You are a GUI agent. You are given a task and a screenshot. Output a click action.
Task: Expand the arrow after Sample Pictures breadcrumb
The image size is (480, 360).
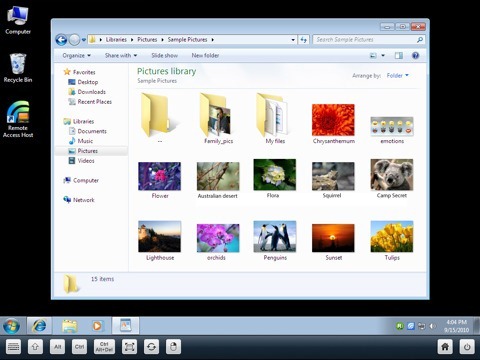212,40
